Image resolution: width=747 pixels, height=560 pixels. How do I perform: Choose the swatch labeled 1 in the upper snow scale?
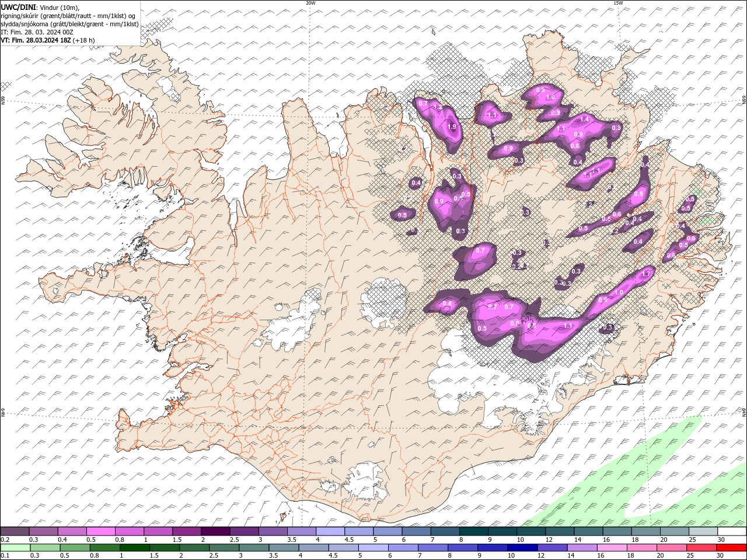coord(158,531)
